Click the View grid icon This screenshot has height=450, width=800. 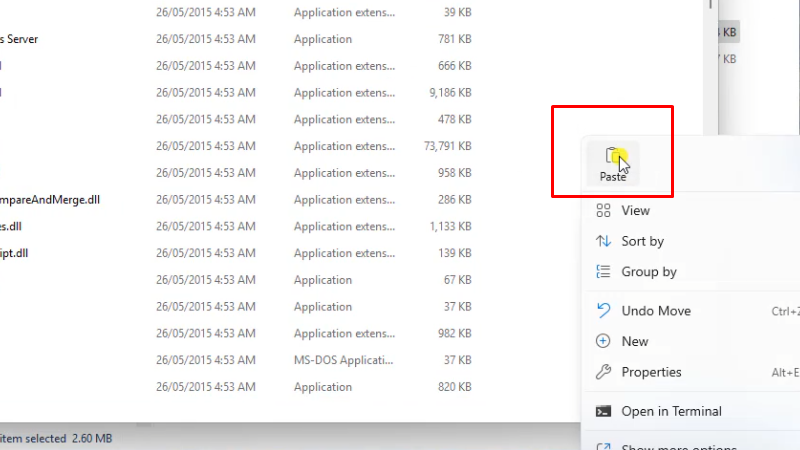coord(603,210)
